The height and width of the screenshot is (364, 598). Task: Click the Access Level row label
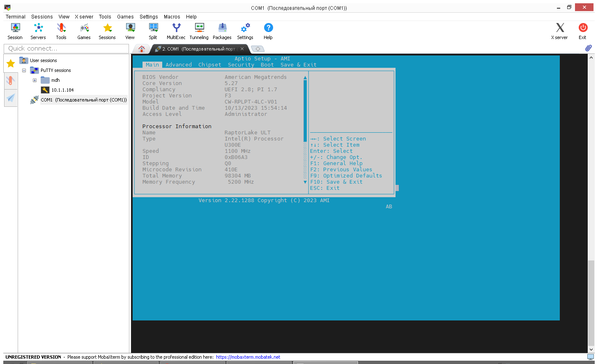click(162, 114)
